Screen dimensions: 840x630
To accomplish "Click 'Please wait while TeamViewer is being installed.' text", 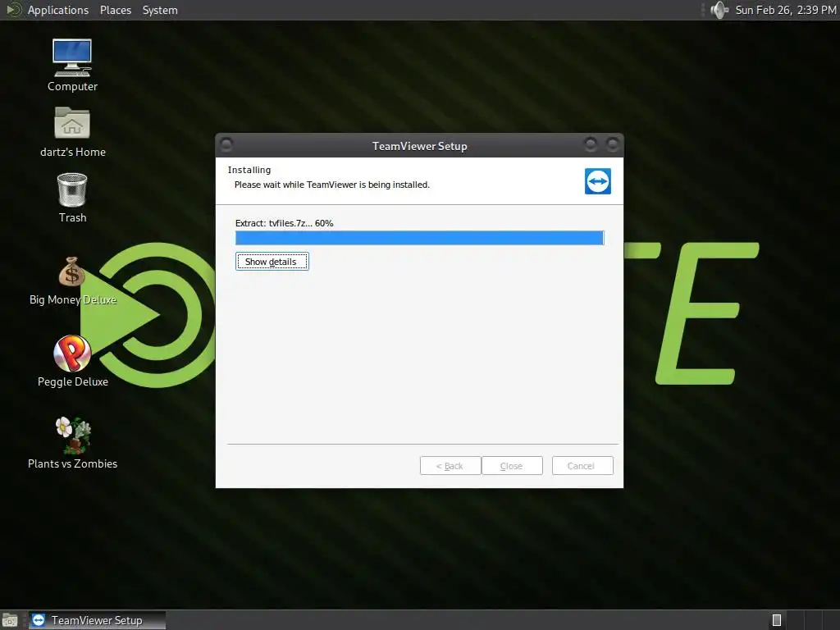I will [x=332, y=185].
